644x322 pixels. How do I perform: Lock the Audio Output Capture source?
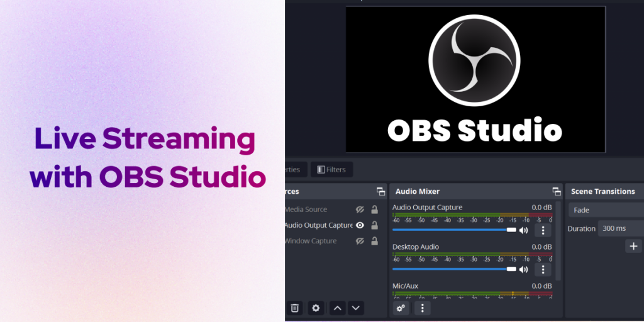tap(374, 225)
